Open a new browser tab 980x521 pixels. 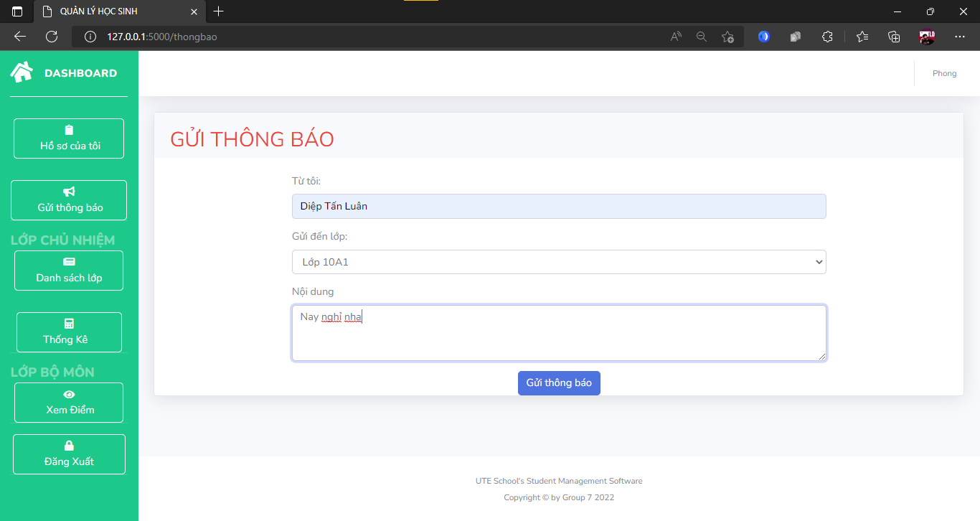218,11
